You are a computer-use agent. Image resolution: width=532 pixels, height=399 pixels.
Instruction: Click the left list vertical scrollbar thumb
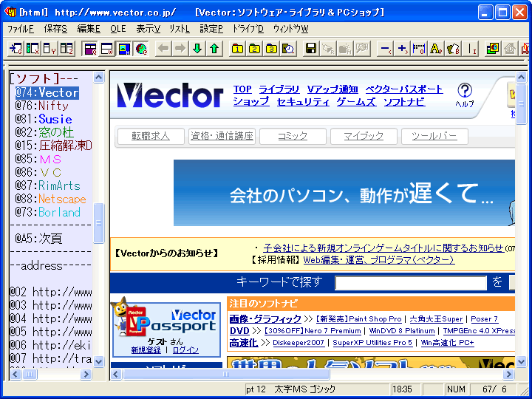click(x=99, y=223)
